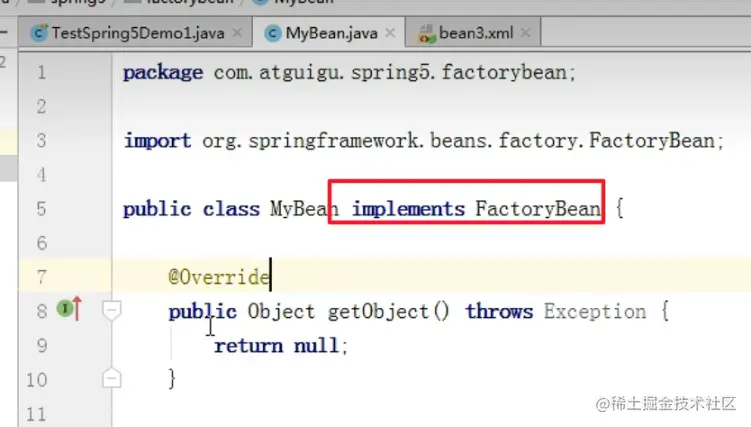Click the 'return' keyword on line 9

pos(248,346)
